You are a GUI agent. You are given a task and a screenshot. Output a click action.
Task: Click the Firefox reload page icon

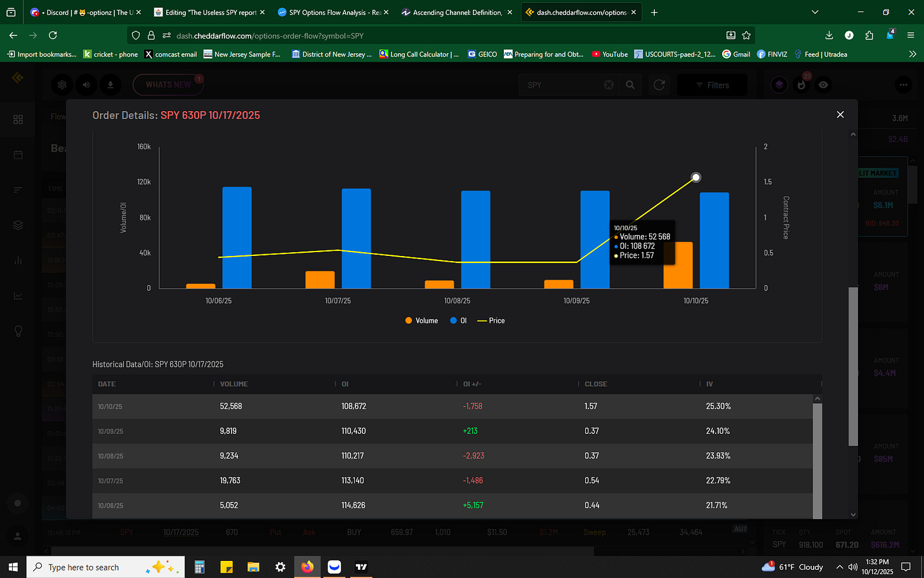(x=53, y=36)
